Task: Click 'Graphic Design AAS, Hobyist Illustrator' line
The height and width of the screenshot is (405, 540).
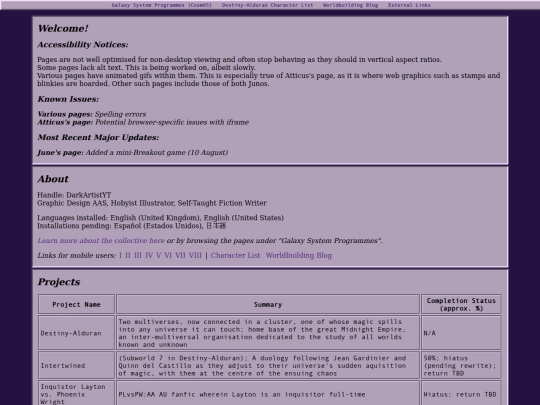Action: (x=152, y=203)
